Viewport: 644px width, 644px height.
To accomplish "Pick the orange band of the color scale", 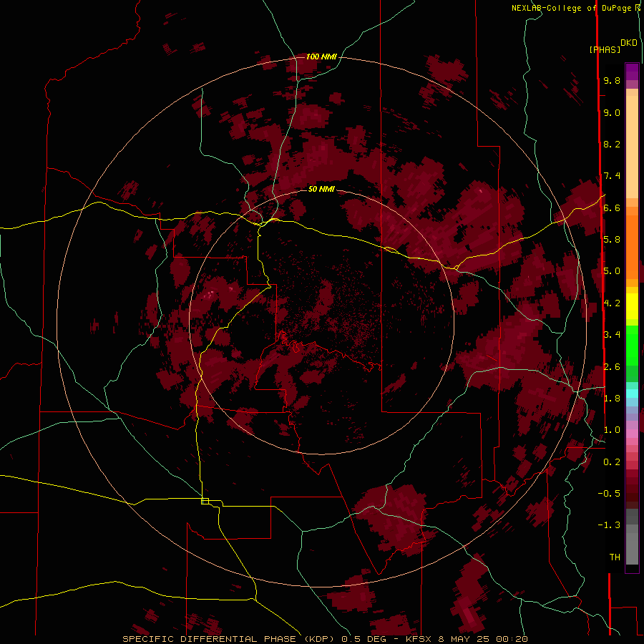I will (632, 246).
